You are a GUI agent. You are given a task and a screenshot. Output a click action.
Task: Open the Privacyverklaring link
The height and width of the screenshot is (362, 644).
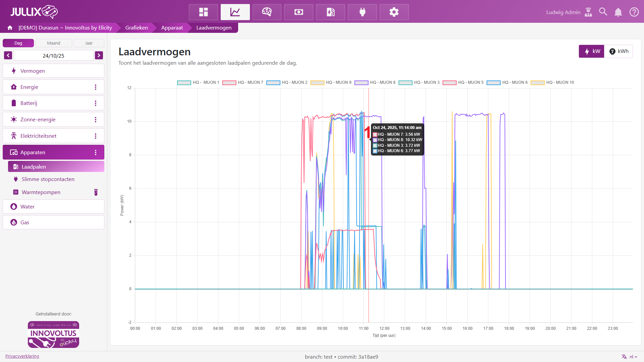tap(22, 356)
